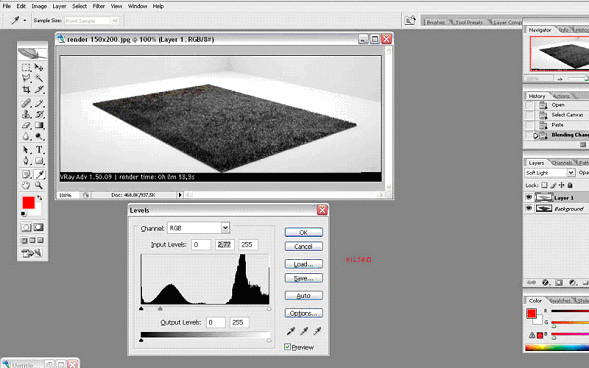Image resolution: width=589 pixels, height=368 pixels.
Task: Hide Layer 1 with its eye icon
Action: tap(529, 198)
